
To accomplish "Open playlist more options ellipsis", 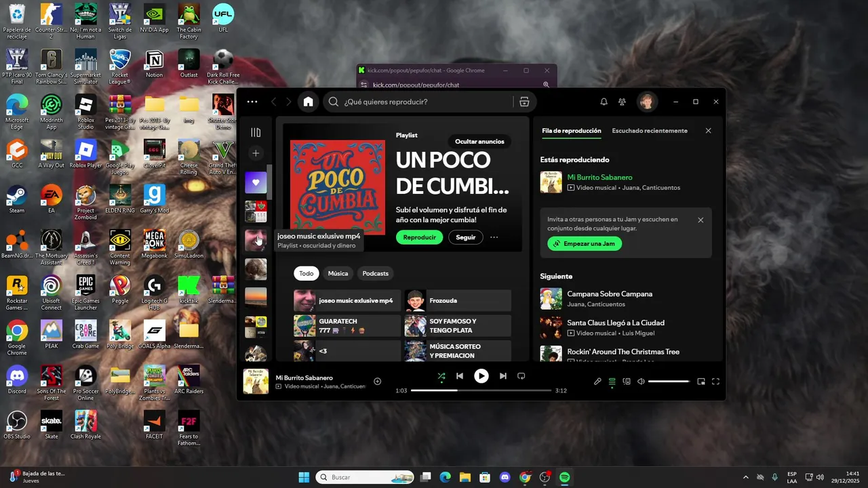I will [494, 237].
